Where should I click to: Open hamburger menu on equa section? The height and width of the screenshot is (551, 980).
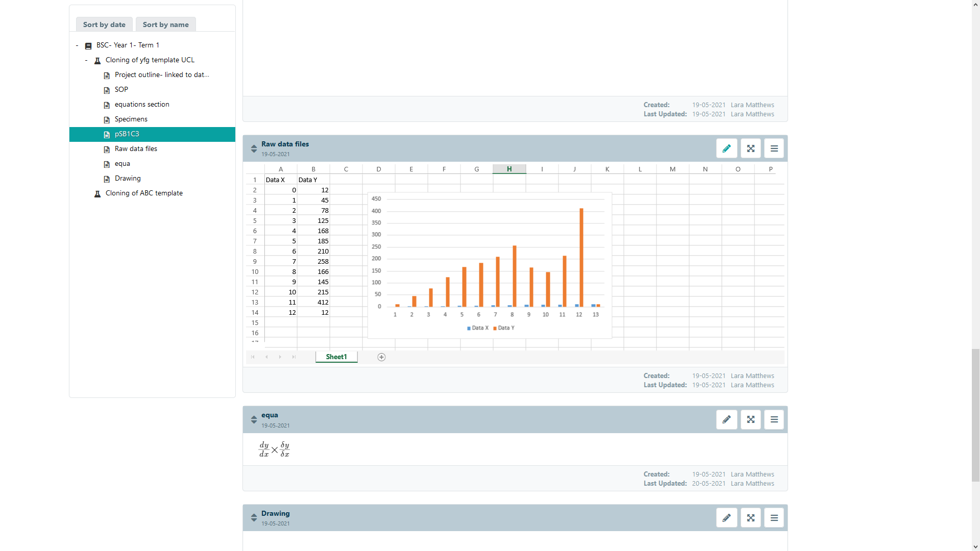click(x=774, y=419)
